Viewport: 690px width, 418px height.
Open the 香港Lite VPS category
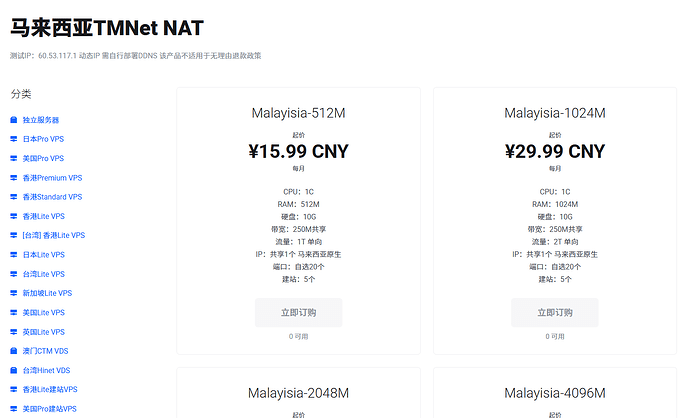click(x=44, y=216)
